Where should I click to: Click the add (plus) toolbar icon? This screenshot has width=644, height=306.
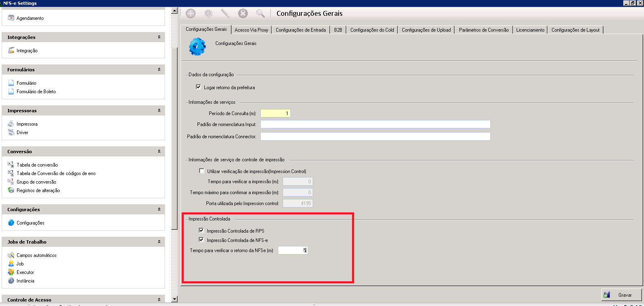191,13
